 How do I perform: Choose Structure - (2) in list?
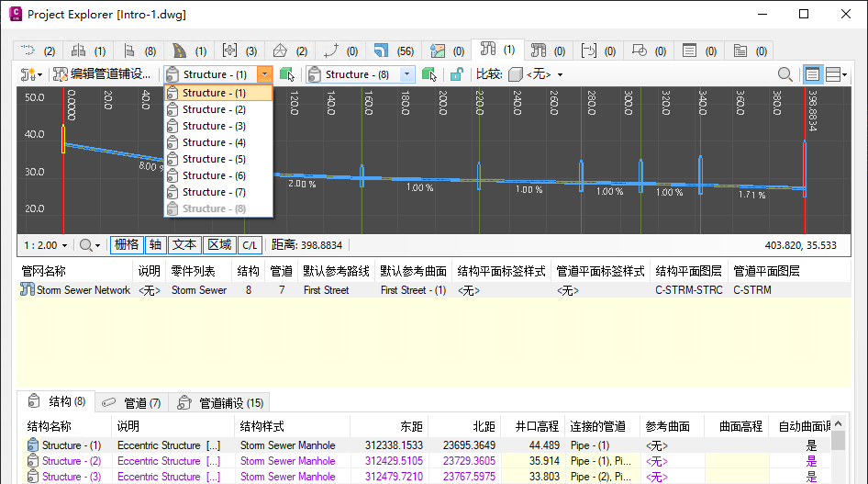[x=218, y=109]
